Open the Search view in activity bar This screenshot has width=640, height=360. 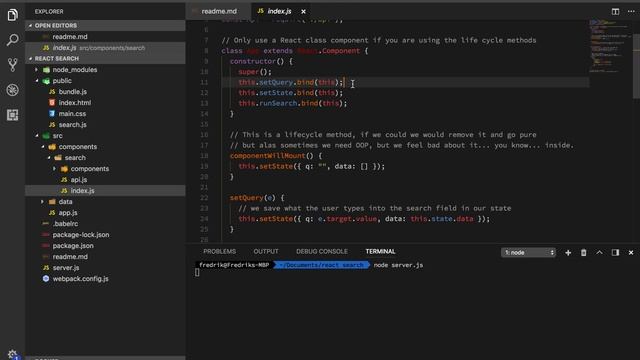(x=12, y=40)
